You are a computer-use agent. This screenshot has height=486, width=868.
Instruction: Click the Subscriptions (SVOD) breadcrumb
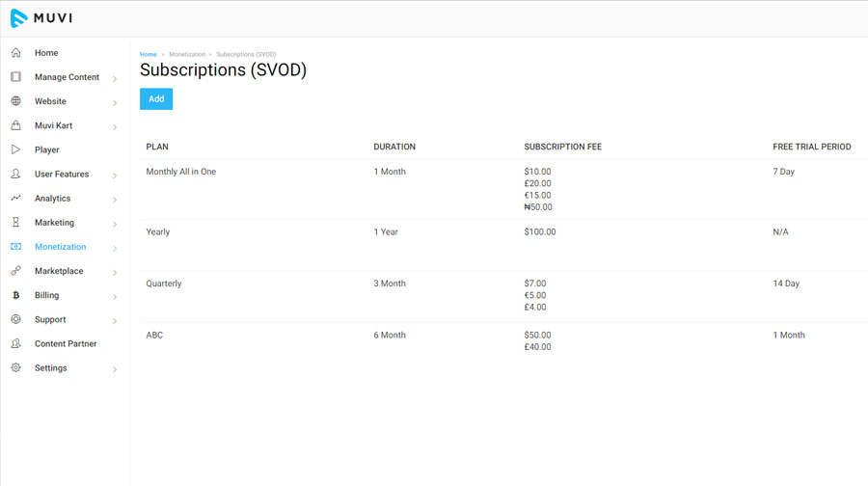[246, 54]
